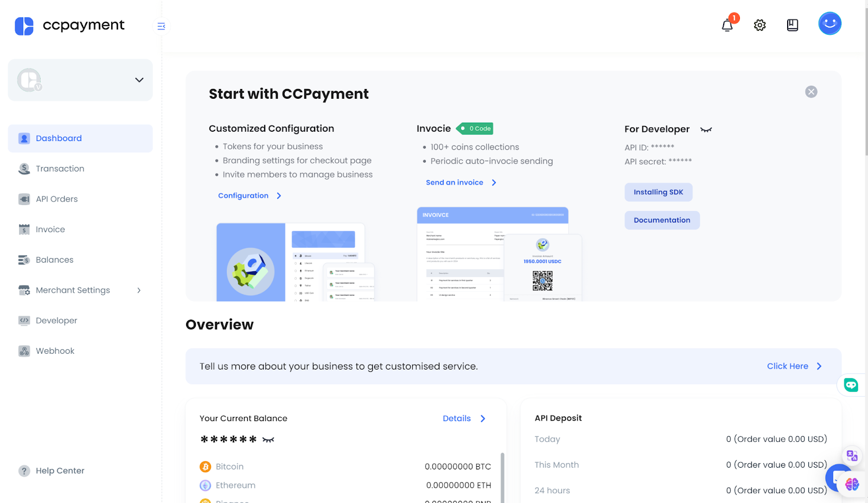This screenshot has width=868, height=503.
Task: Click the This Month deposit row label
Action: [x=557, y=465]
